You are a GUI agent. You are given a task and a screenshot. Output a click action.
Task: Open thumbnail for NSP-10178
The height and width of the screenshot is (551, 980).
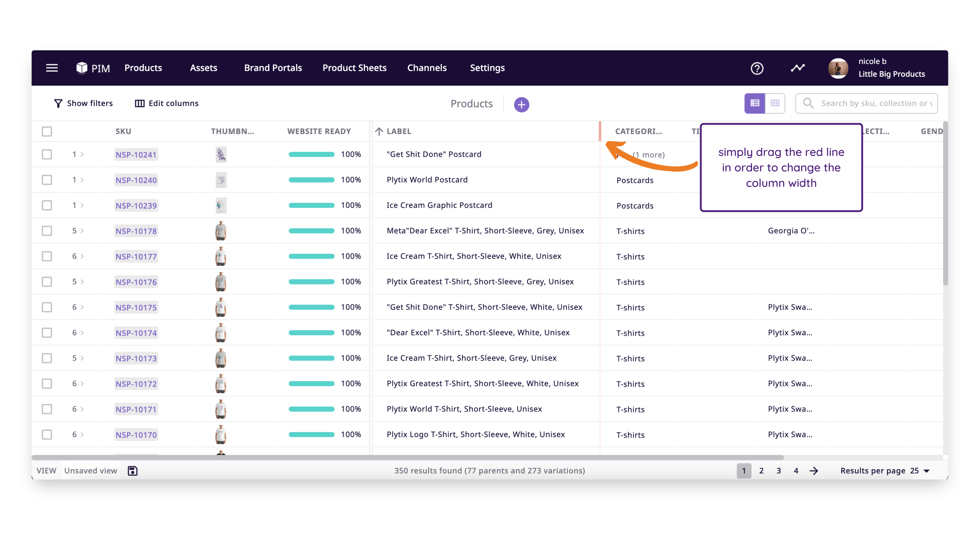point(221,231)
